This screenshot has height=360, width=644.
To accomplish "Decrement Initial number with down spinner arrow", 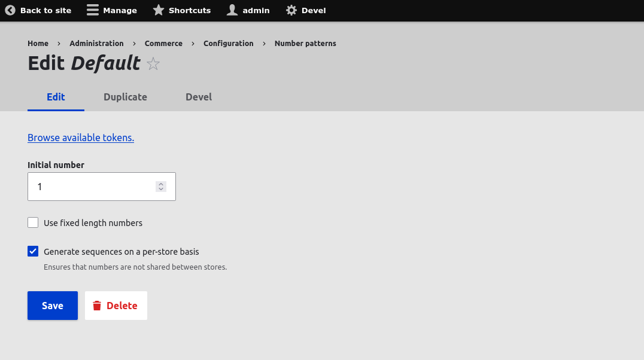I will click(x=160, y=190).
